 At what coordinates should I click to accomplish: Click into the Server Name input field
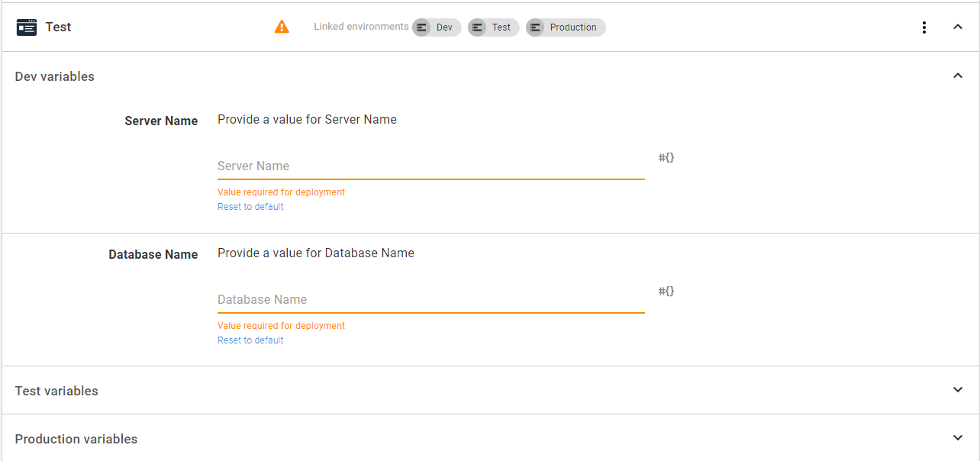pos(431,166)
